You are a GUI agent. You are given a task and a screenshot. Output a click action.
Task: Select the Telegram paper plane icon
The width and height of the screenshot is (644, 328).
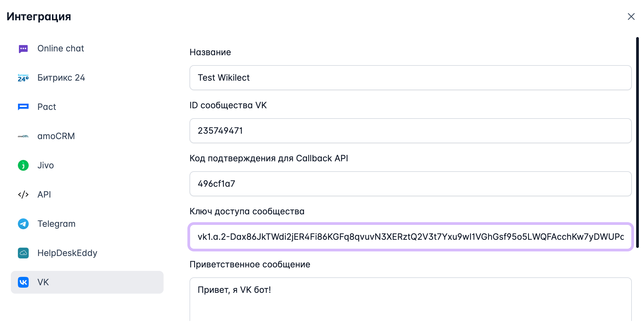[23, 224]
